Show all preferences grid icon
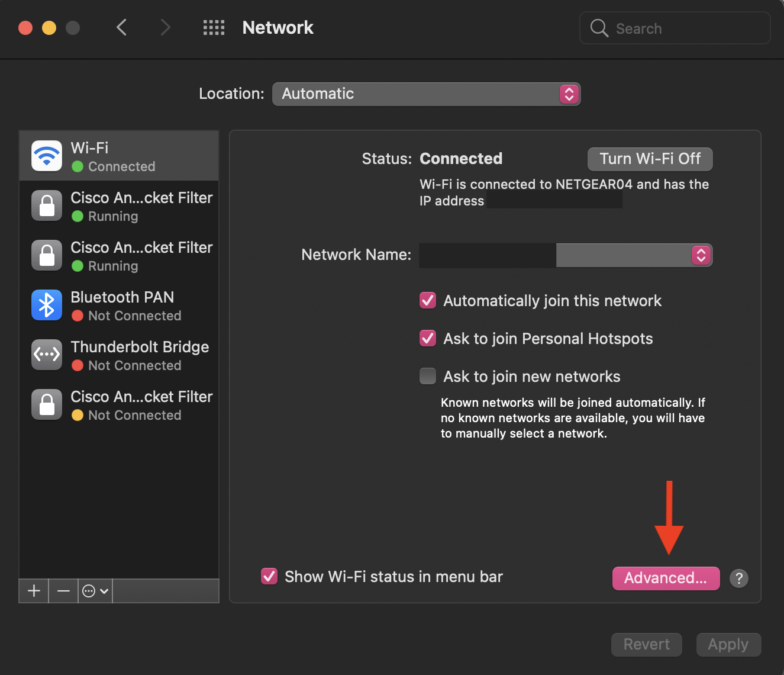This screenshot has height=675, width=784. pyautogui.click(x=214, y=28)
